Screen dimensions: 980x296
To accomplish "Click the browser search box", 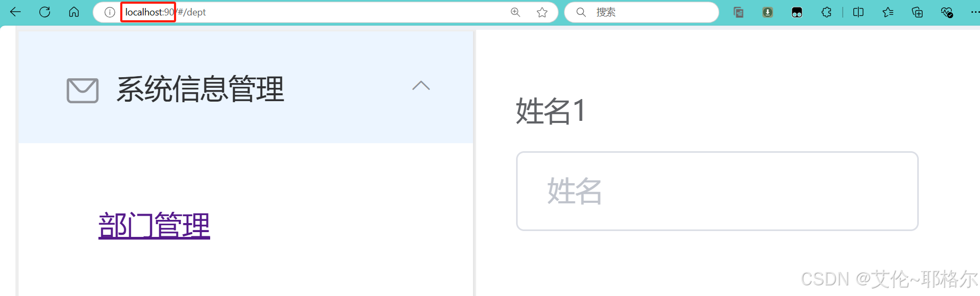I will point(642,12).
